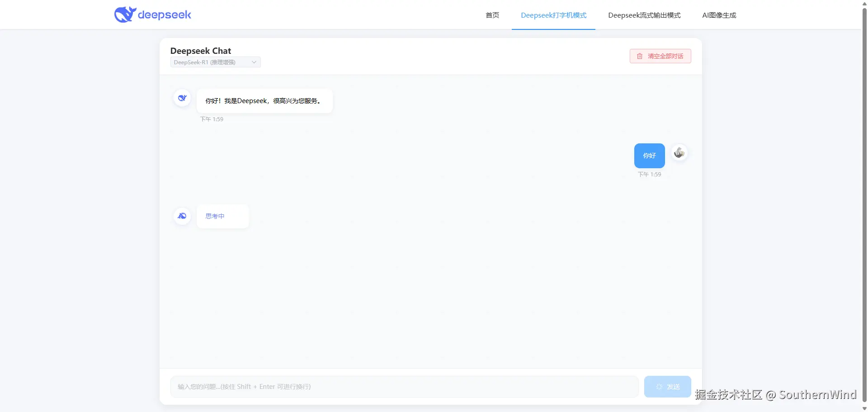This screenshot has height=412, width=868.
Task: Click the Deepseek avatar beside 思考中 bubble
Action: [182, 216]
